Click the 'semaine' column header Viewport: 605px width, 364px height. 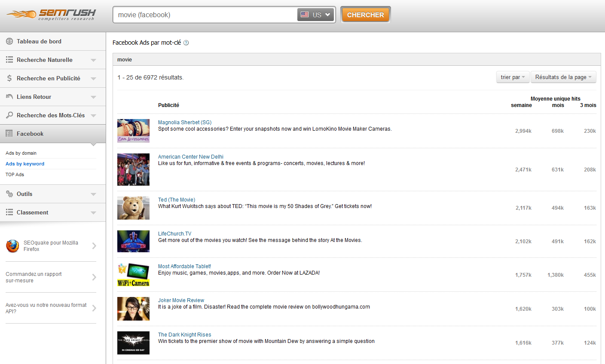pyautogui.click(x=521, y=105)
